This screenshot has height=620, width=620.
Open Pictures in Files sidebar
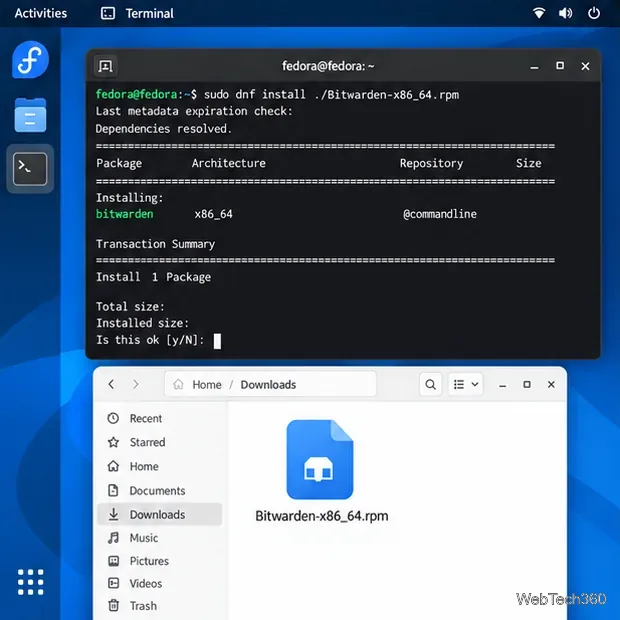(159, 561)
